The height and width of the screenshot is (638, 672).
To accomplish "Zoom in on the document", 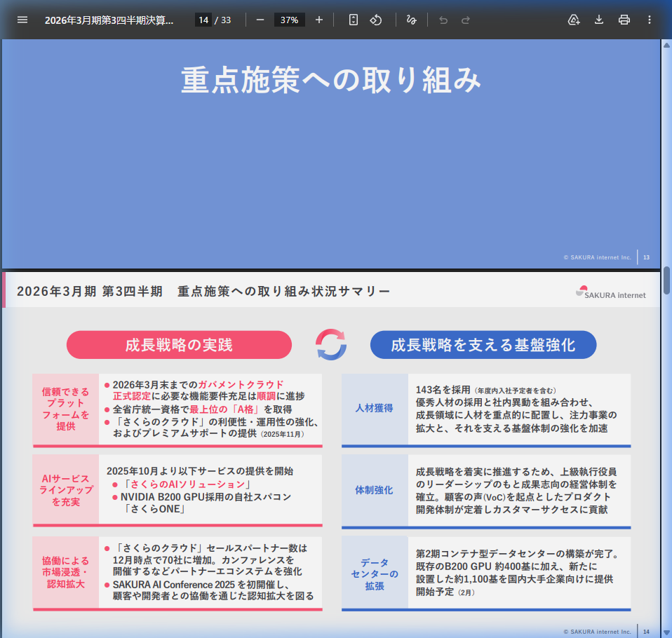I will point(319,20).
